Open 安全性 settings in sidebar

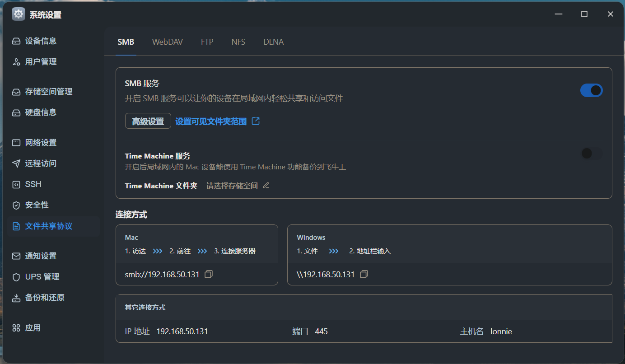click(37, 205)
